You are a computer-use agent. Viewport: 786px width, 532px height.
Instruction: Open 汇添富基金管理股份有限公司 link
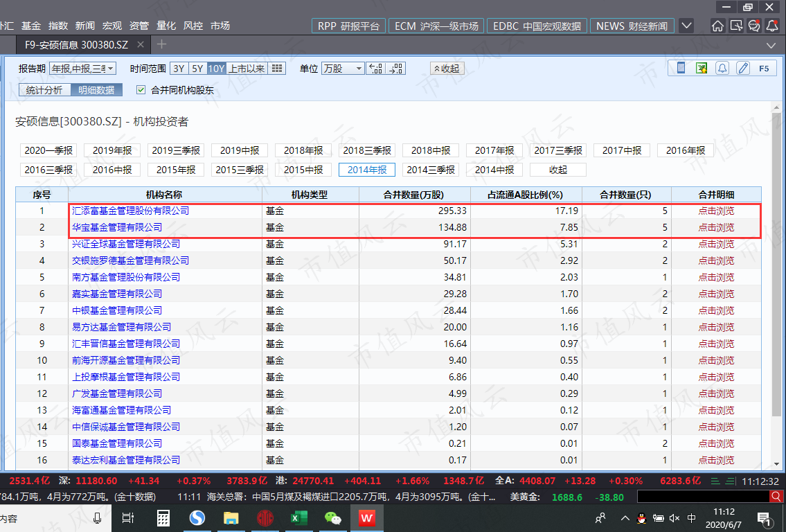coord(130,211)
